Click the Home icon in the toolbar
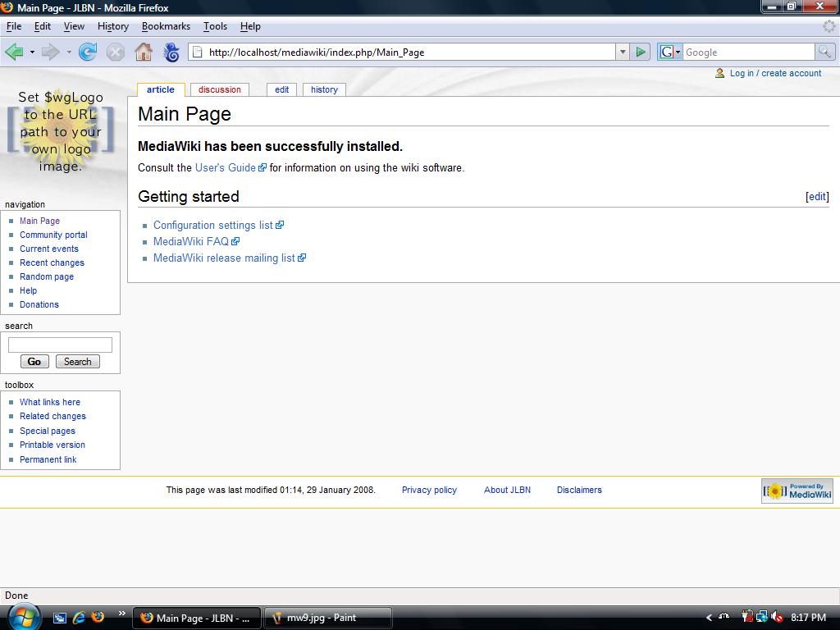Screen dimensions: 840x630 [x=144, y=52]
